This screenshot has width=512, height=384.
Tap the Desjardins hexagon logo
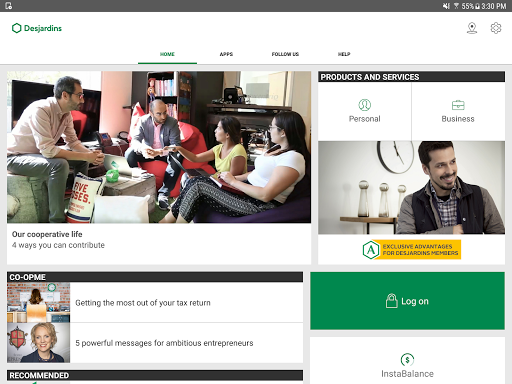point(17,28)
